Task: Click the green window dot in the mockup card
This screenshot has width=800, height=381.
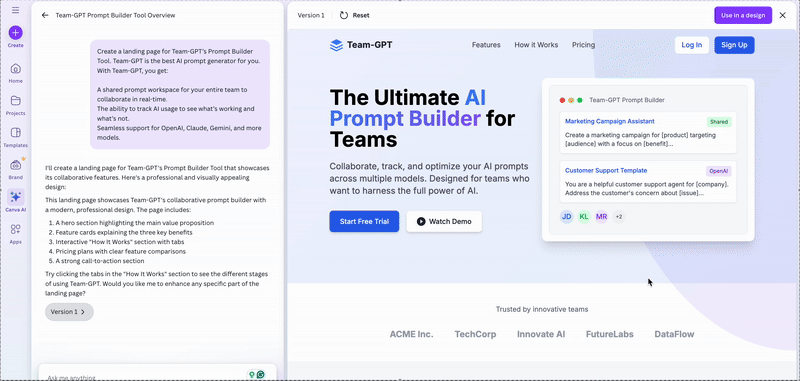Action: coord(580,100)
